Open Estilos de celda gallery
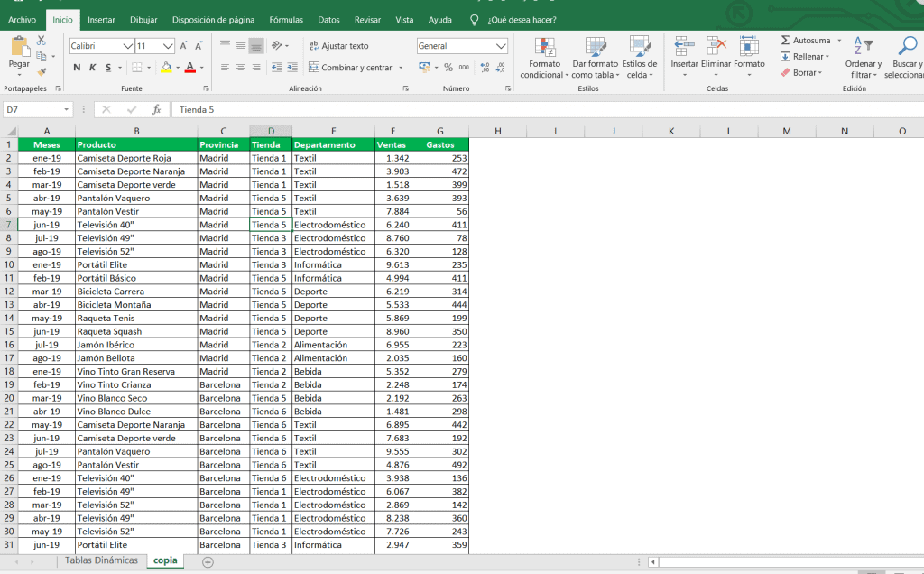This screenshot has height=574, width=924. [x=640, y=58]
